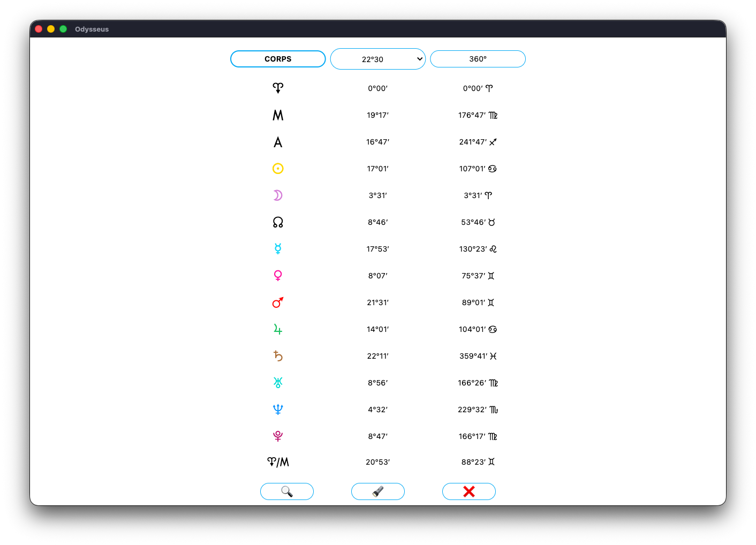
Task: Select the Uranus symbol icon
Action: coord(278,383)
